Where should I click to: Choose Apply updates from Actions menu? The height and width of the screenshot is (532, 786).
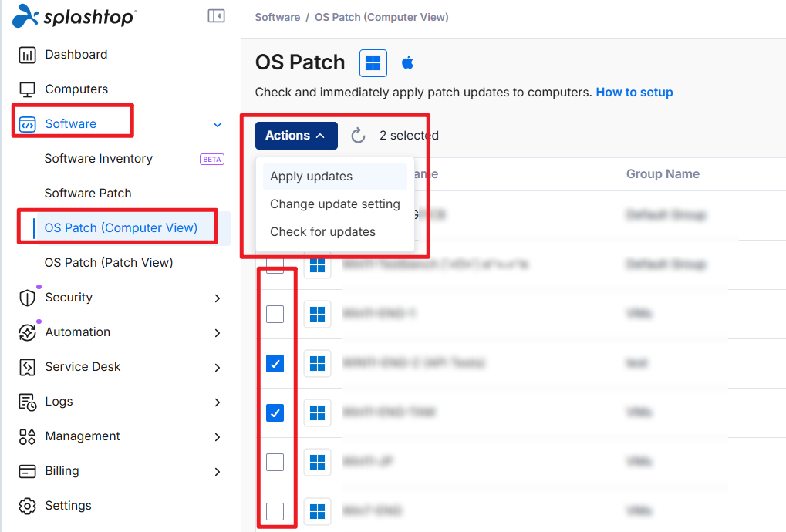[x=335, y=177]
